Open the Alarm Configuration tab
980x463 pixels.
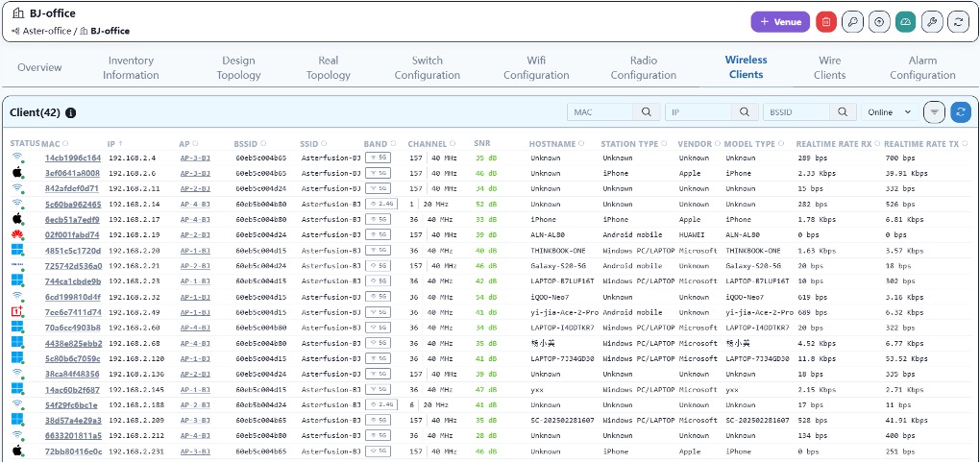[922, 67]
